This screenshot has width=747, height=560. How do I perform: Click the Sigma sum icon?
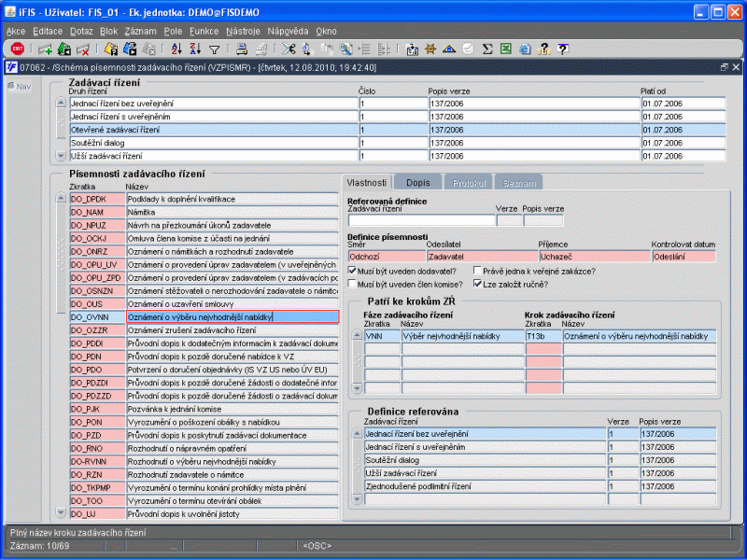(x=486, y=49)
